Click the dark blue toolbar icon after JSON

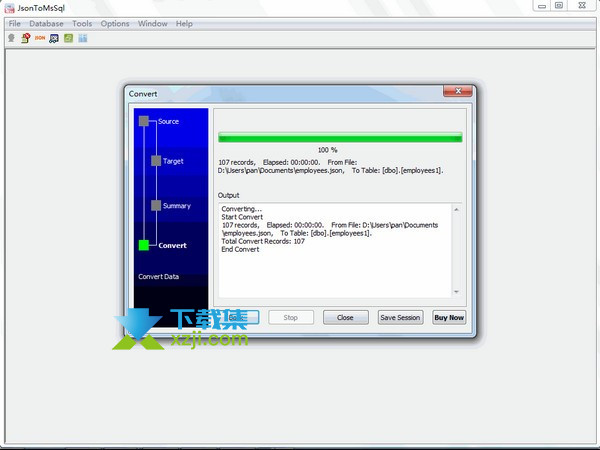click(54, 38)
